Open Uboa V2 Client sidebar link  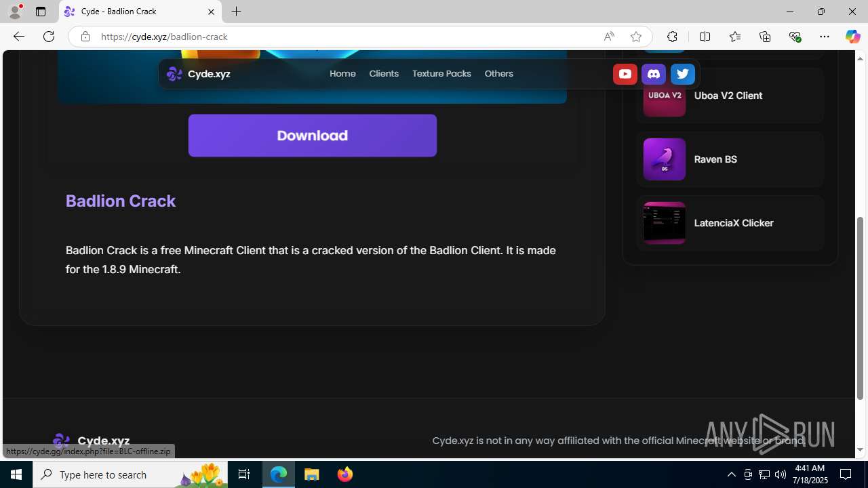tap(730, 96)
